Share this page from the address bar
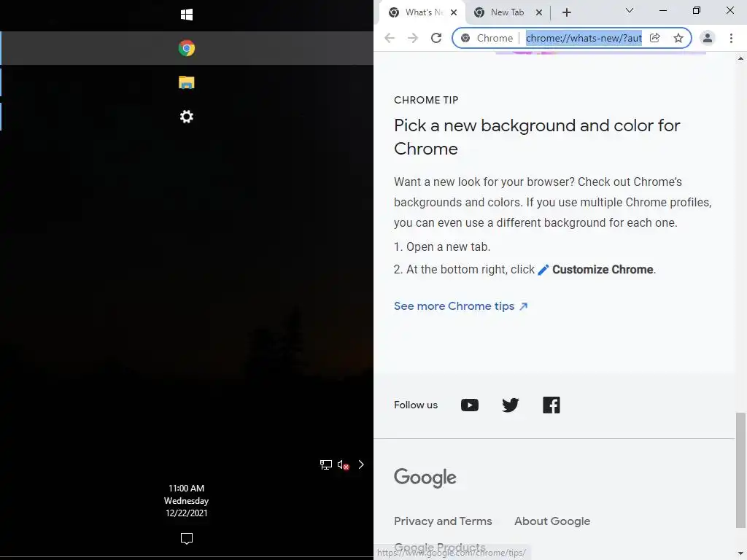747x560 pixels. click(x=655, y=38)
